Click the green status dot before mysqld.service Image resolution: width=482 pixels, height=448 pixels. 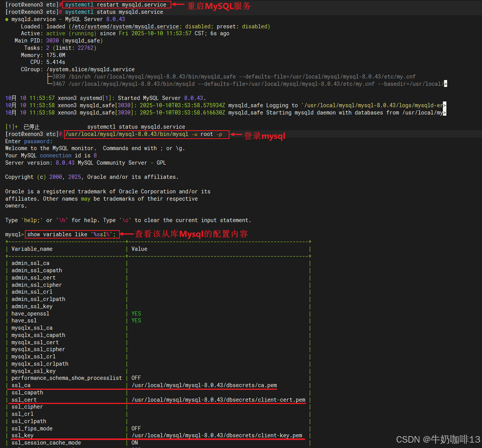click(x=7, y=19)
